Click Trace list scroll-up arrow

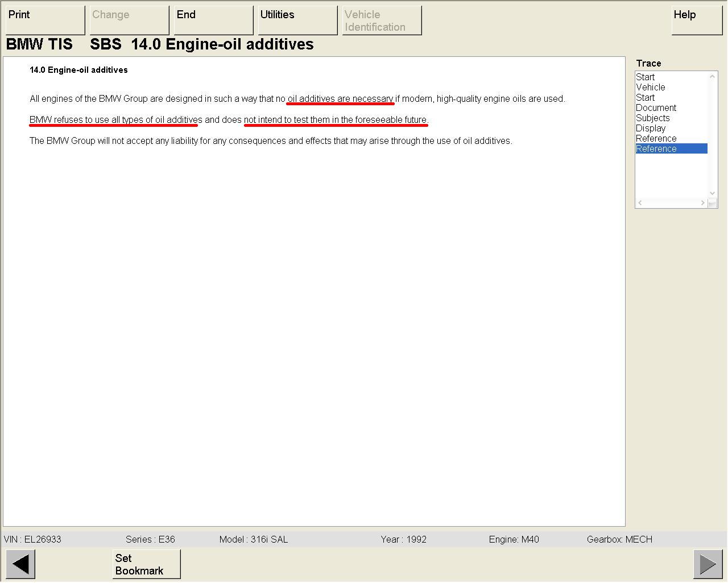coord(712,76)
